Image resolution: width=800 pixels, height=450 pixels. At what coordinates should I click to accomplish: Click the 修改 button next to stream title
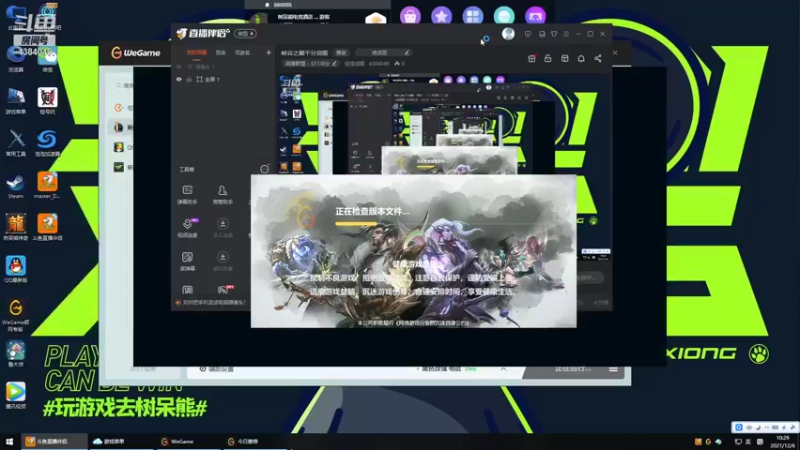coord(341,53)
